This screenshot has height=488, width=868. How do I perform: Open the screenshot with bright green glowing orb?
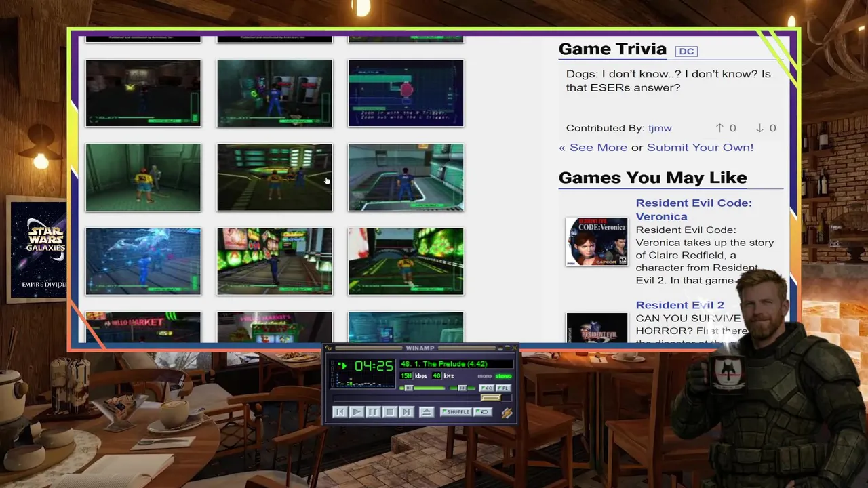click(406, 261)
